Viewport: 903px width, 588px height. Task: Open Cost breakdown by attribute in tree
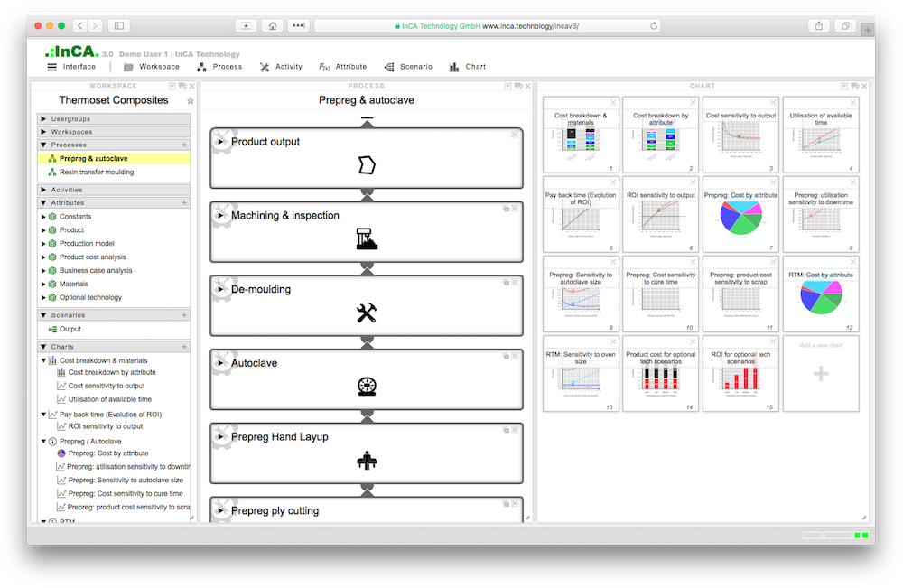(112, 372)
